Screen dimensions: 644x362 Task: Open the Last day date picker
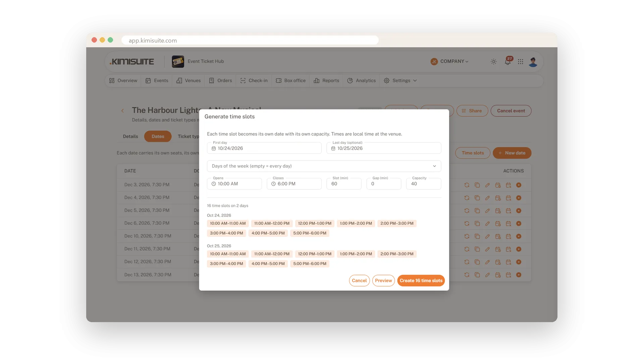pos(384,148)
